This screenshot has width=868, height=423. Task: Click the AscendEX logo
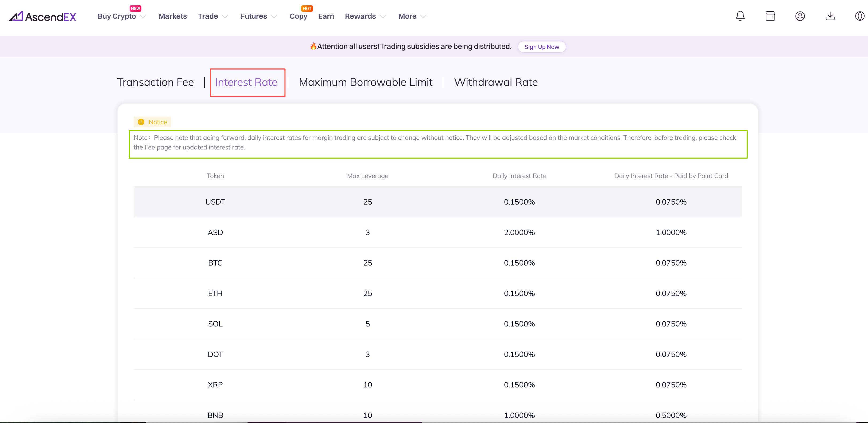[x=43, y=16]
